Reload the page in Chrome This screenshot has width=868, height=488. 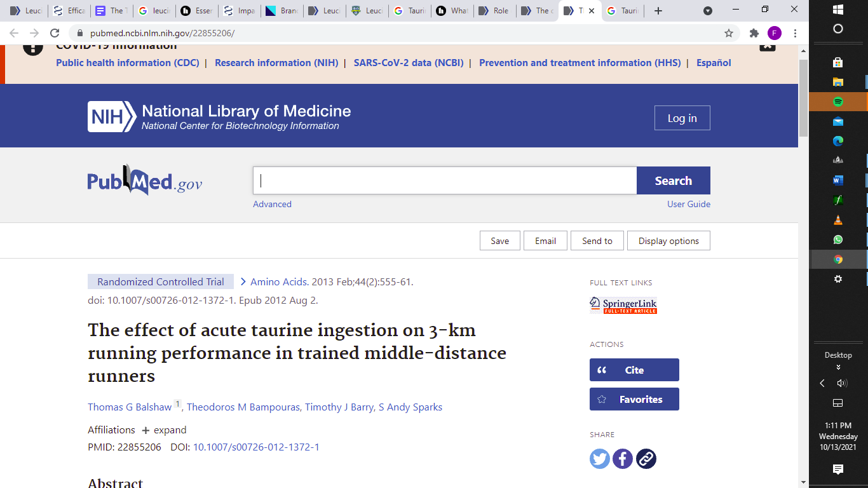55,33
